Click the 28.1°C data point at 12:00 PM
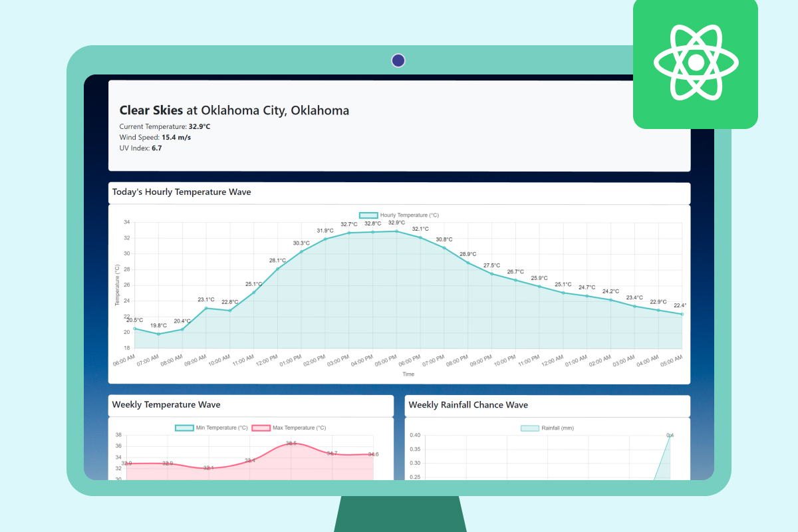Image resolution: width=798 pixels, height=532 pixels. [277, 269]
